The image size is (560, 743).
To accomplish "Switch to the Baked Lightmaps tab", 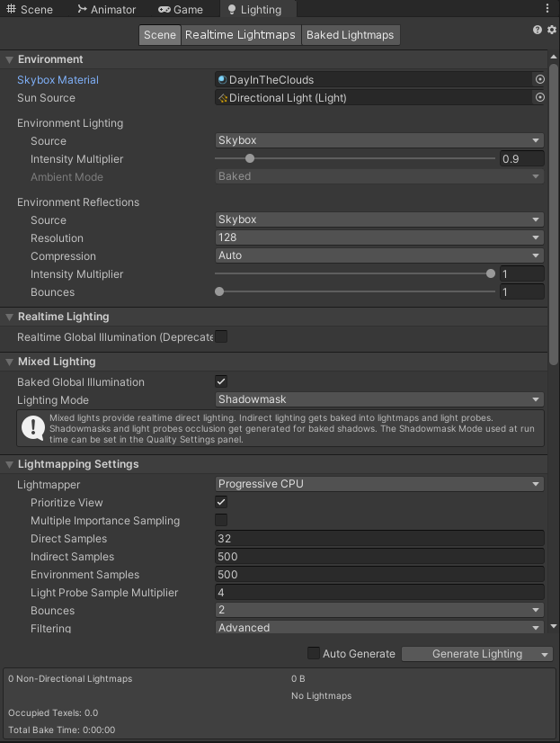I will pyautogui.click(x=350, y=35).
